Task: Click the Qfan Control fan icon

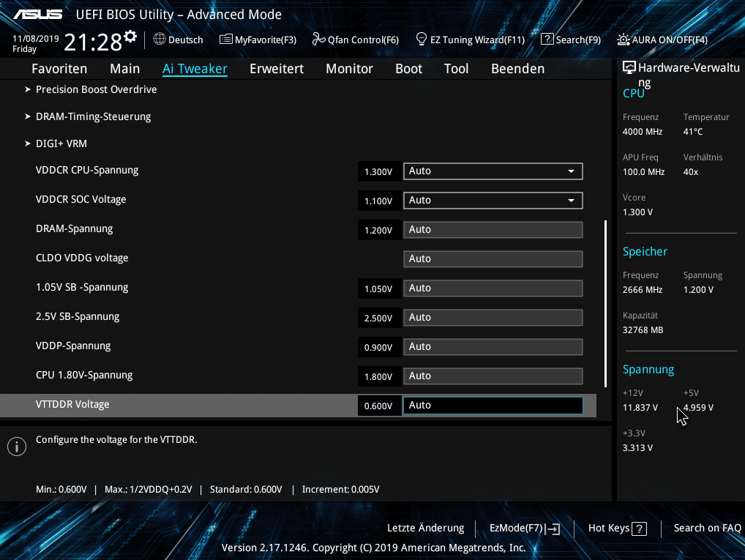Action: point(318,39)
